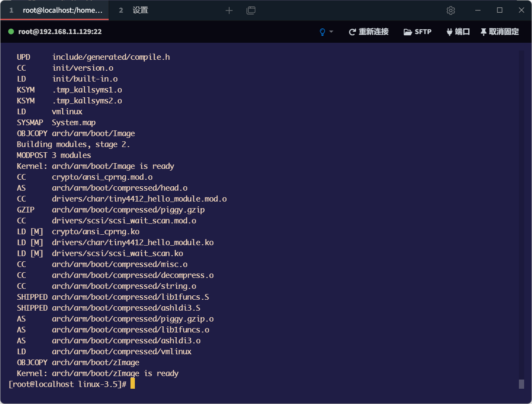Click the terminal prompt cursor to focus input

133,383
